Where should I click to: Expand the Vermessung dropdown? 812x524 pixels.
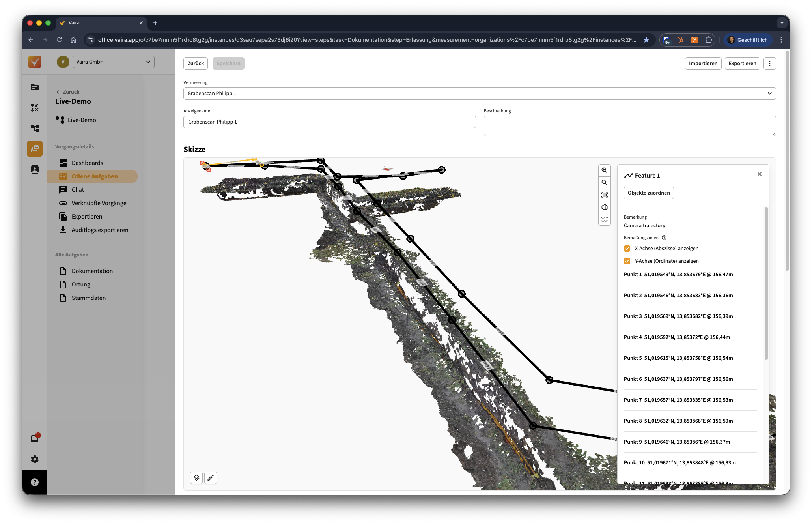(x=479, y=94)
